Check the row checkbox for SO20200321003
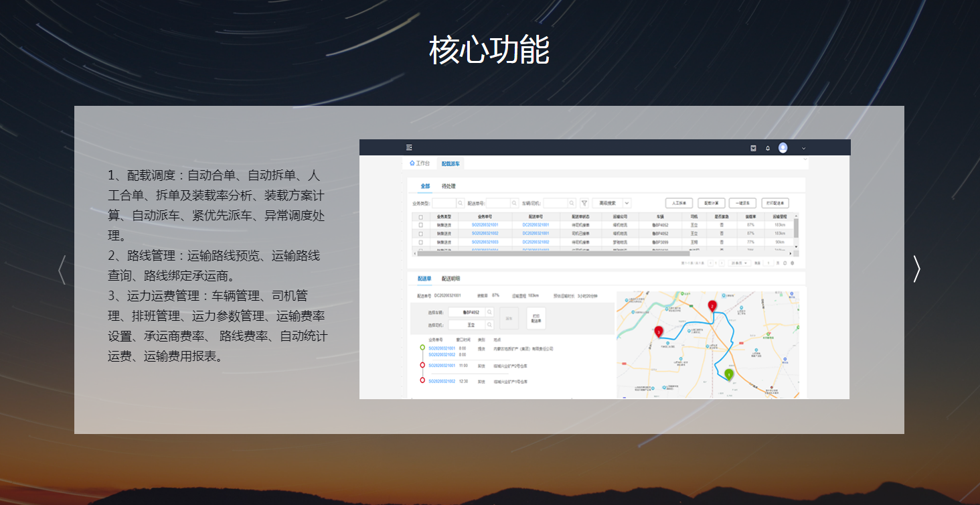The height and width of the screenshot is (505, 980). (420, 242)
